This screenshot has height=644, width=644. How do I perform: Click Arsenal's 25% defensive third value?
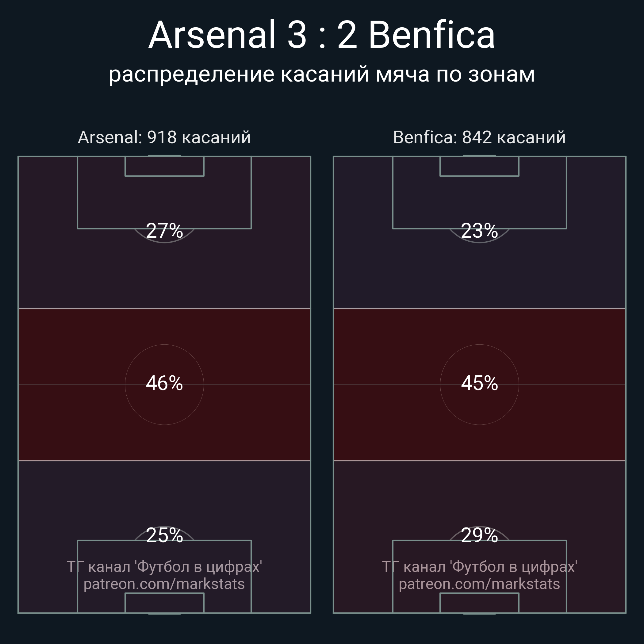pyautogui.click(x=164, y=536)
